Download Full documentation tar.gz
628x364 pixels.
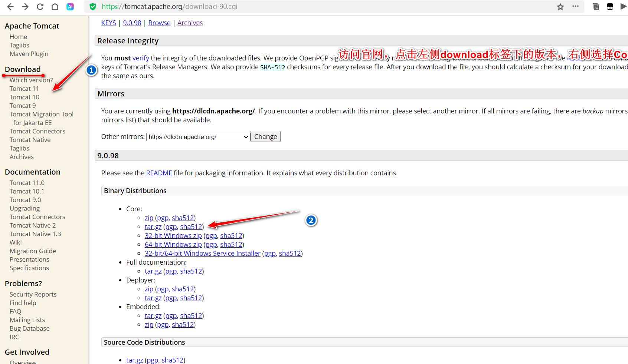pos(153,271)
